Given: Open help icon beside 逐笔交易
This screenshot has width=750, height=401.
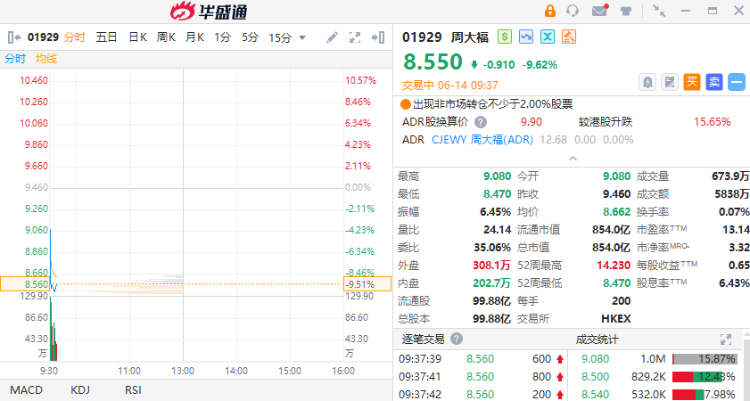Looking at the screenshot, I should click(457, 339).
